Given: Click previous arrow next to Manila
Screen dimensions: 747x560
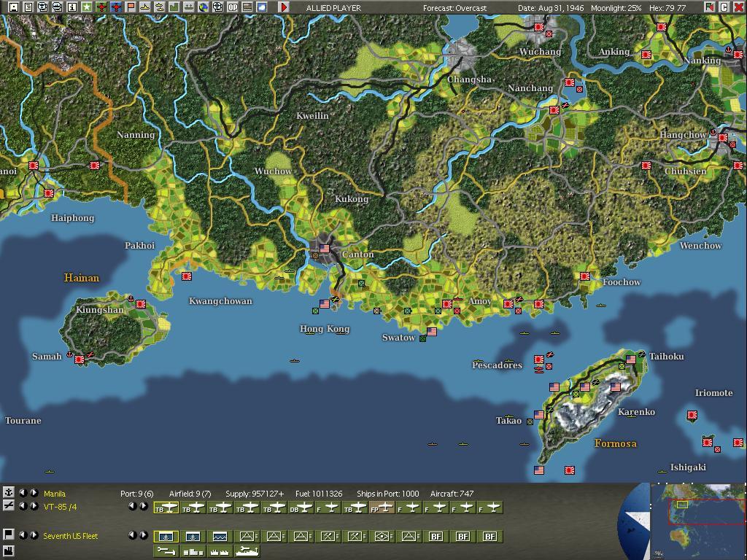Looking at the screenshot, I should pyautogui.click(x=23, y=493).
